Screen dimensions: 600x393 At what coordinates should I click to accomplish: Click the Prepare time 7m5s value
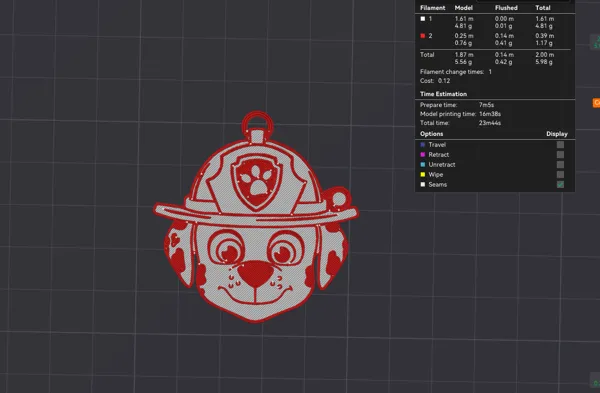pyautogui.click(x=486, y=105)
